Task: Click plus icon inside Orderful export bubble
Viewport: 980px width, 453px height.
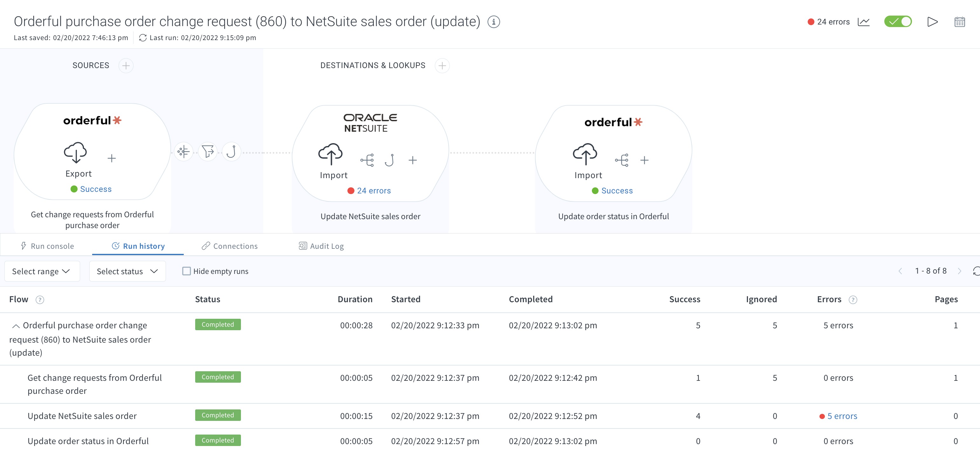Action: tap(112, 158)
